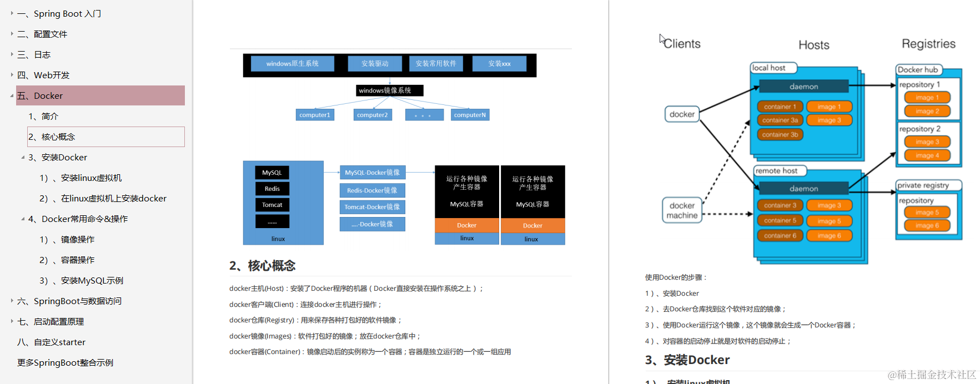Click the image 6 pill in private registry
Viewport: 980px width, 384px height.
(927, 226)
